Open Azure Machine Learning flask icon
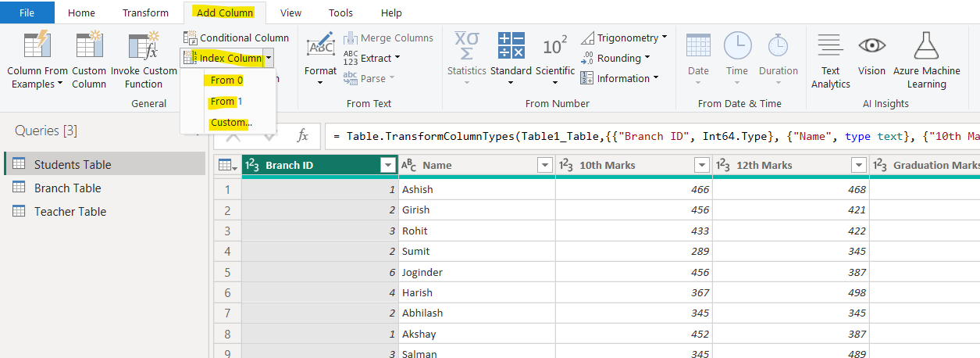Viewport: 980px width, 358px height. click(926, 45)
